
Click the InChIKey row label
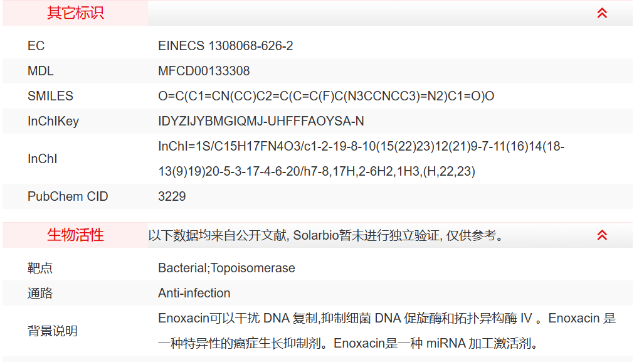click(53, 121)
